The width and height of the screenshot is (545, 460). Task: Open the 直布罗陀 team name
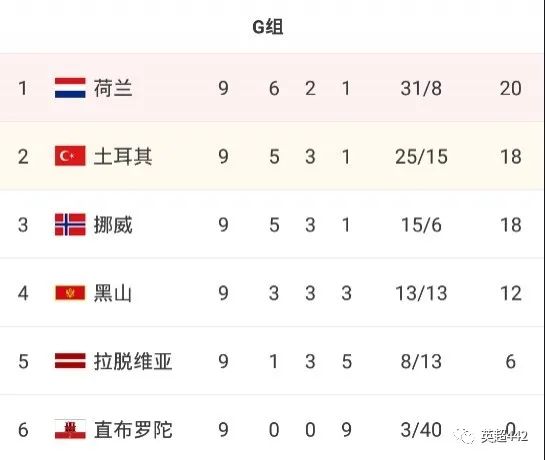[x=133, y=429]
